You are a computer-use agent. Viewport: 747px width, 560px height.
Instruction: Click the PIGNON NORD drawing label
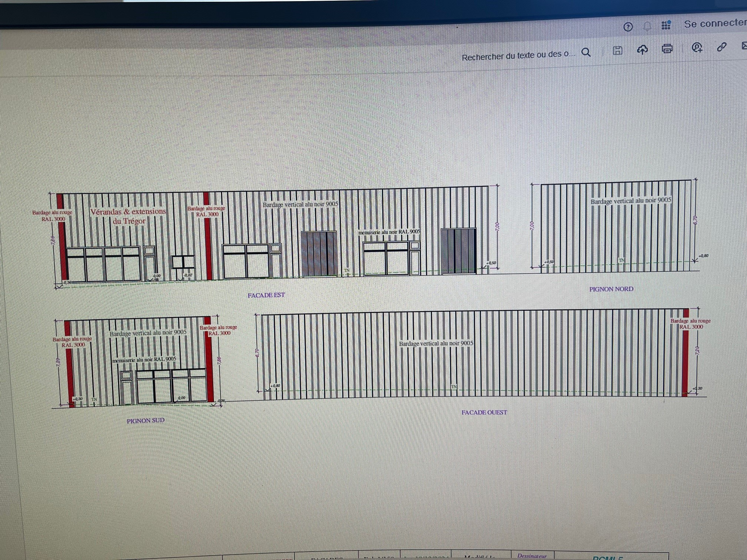point(611,289)
